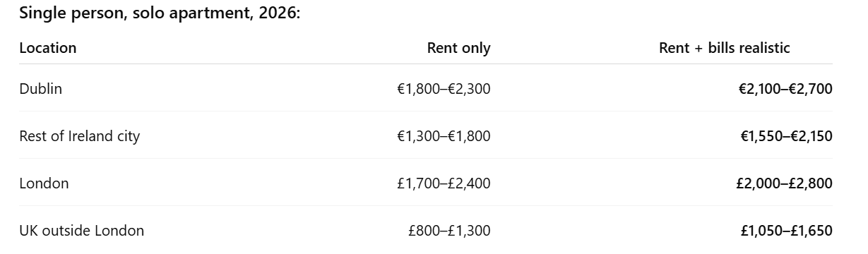
Task: Click London rent only £1,700–£2,400
Action: click(x=444, y=183)
